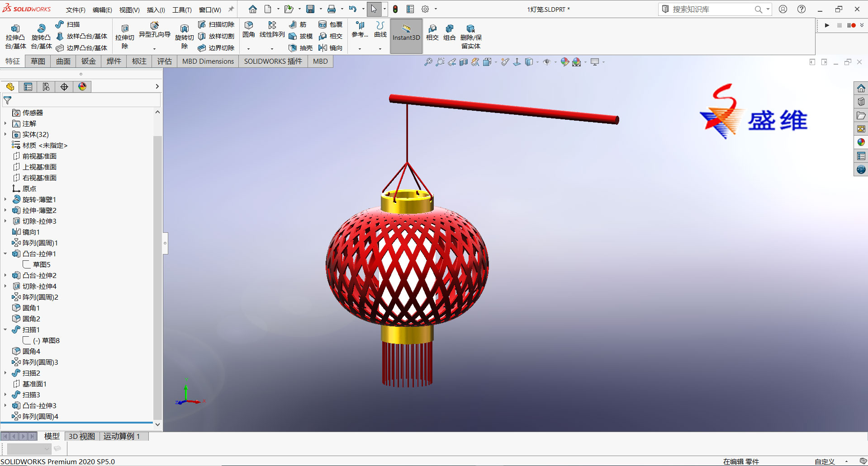Image resolution: width=868 pixels, height=466 pixels.
Task: Open the 运动算例 1 bottom tab
Action: coord(122,436)
